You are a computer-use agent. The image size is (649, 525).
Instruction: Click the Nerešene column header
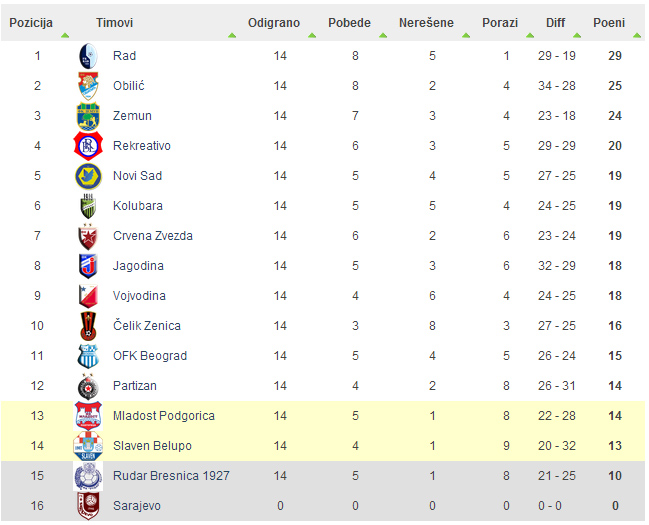click(x=426, y=22)
